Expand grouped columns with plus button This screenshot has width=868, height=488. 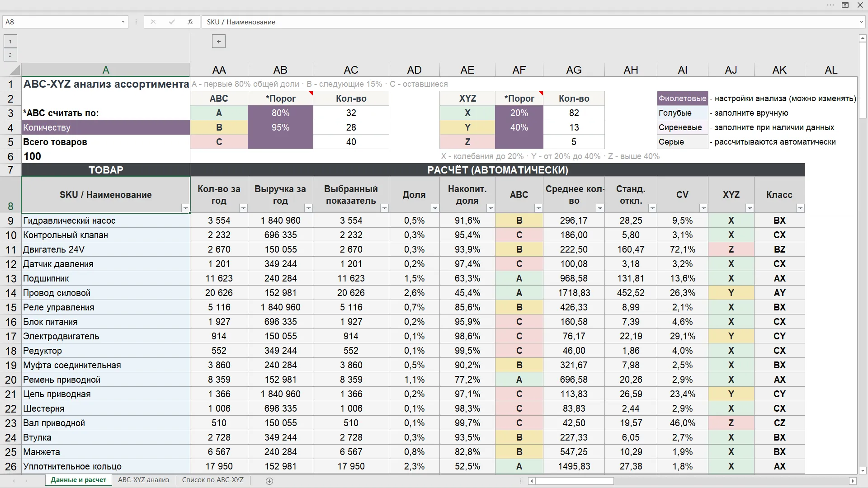click(219, 42)
